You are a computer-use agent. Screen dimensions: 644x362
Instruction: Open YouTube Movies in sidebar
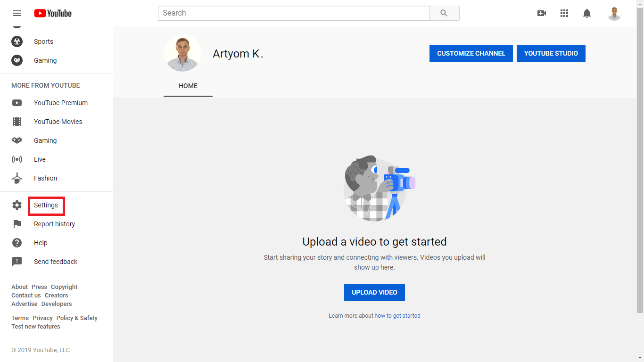(58, 122)
